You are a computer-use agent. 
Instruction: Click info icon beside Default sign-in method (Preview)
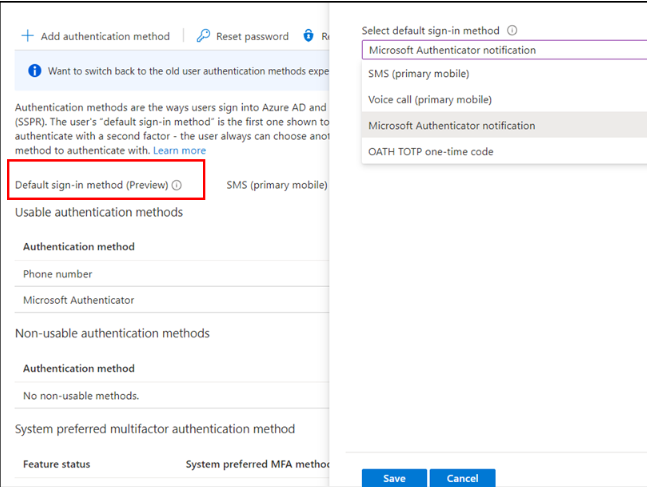point(177,185)
